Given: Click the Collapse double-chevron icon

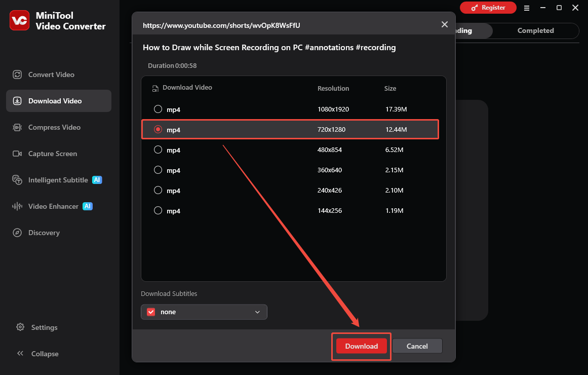Looking at the screenshot, I should pos(20,353).
